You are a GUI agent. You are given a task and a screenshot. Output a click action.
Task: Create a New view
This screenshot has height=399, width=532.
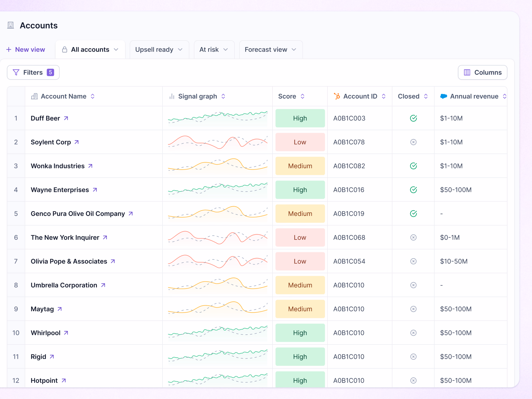[26, 49]
